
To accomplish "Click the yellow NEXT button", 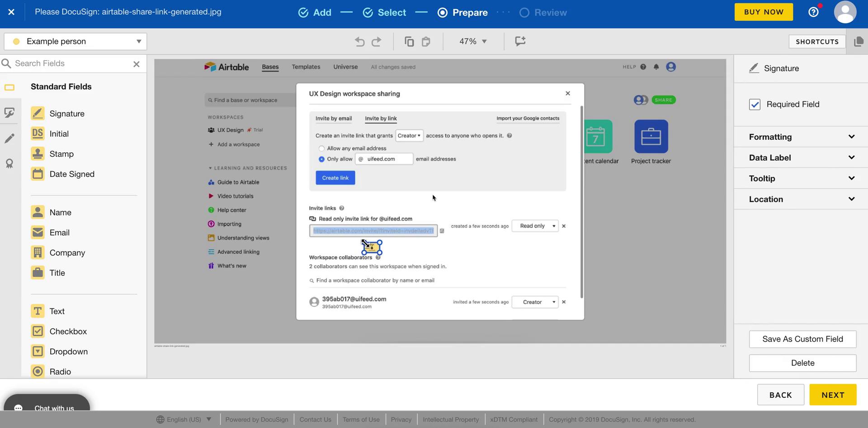I will click(833, 395).
